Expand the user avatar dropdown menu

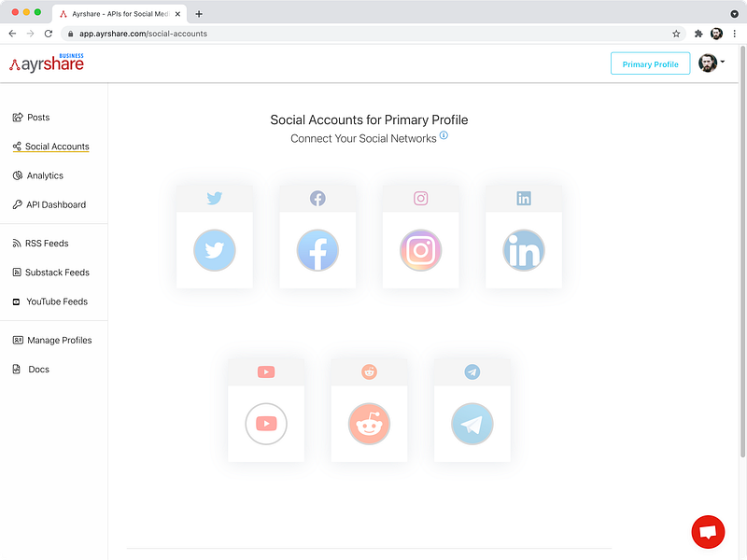click(x=712, y=63)
